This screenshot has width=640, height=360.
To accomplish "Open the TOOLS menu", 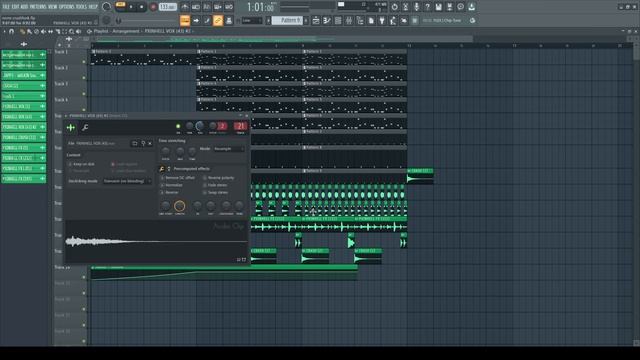I will [x=82, y=7].
